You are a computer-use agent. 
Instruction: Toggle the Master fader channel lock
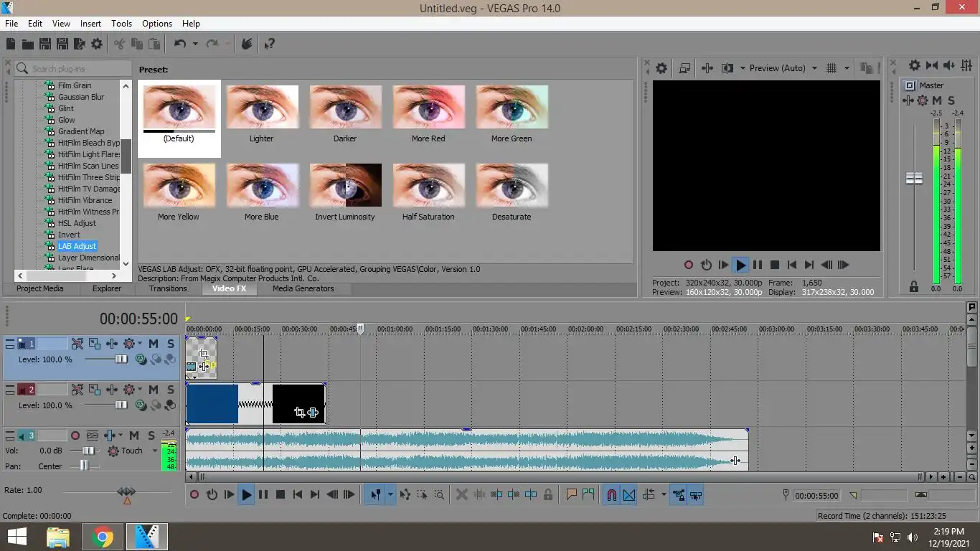tap(914, 286)
